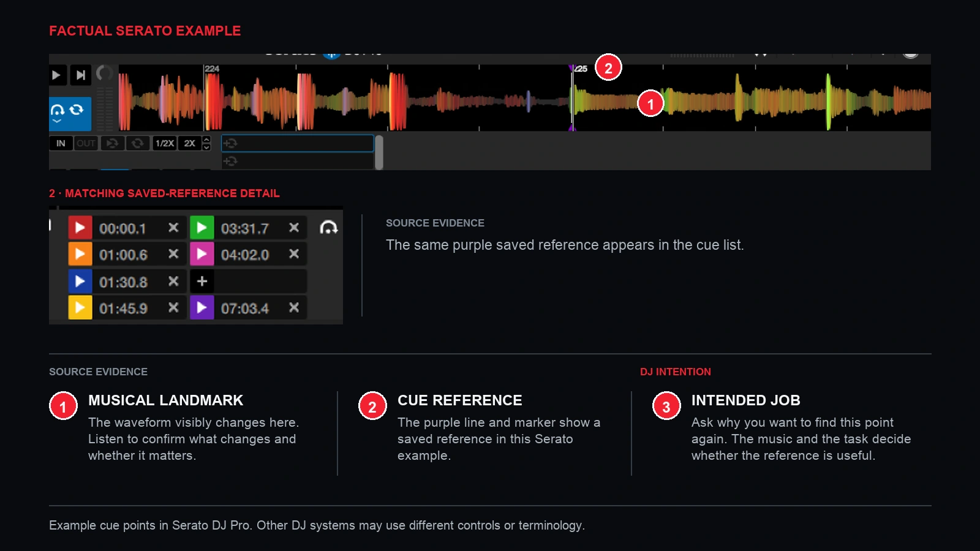980x551 pixels.
Task: Select the second saved loop slot
Action: tap(297, 161)
